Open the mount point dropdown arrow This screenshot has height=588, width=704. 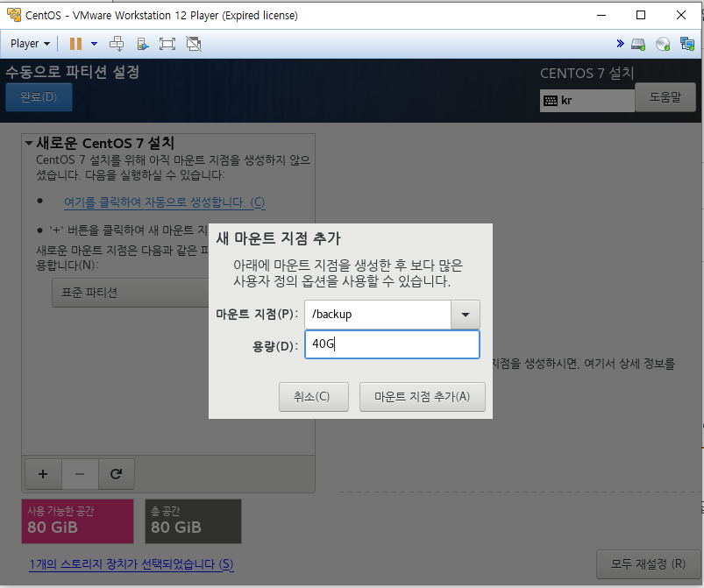point(466,315)
